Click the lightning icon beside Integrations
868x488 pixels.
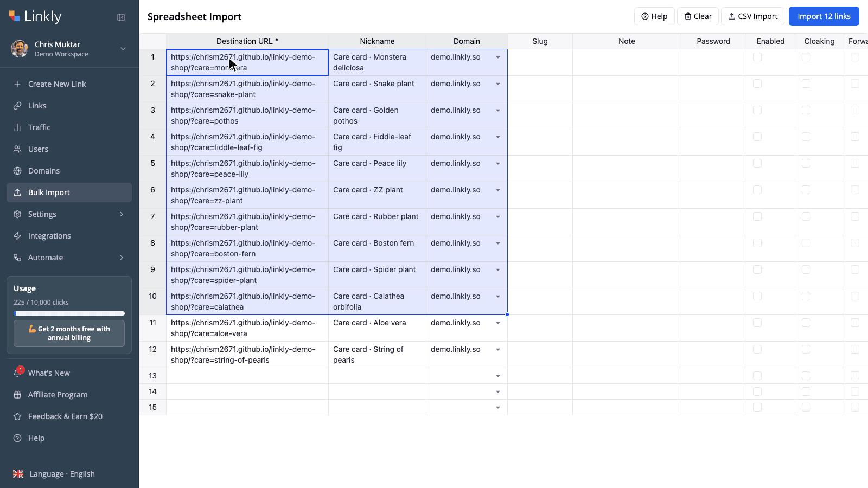pos(17,236)
